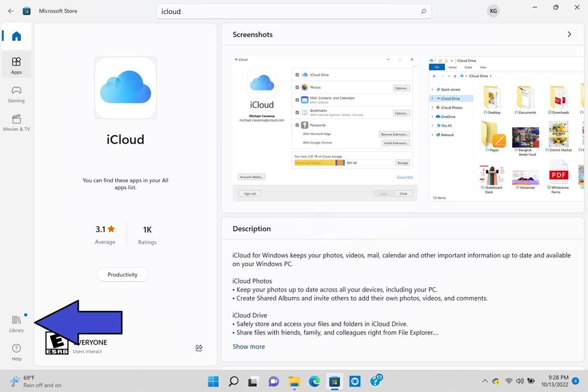Click the "1K Ratings" link
The height and width of the screenshot is (392, 588).
(147, 234)
